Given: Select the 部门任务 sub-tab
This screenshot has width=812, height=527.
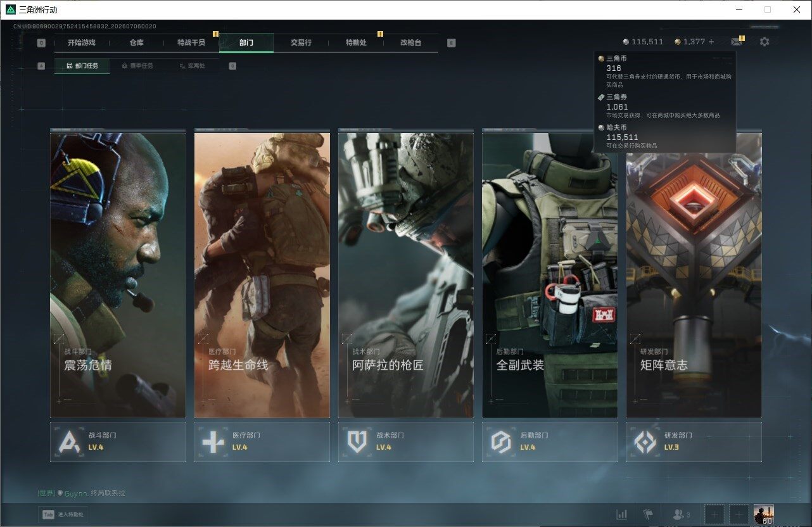Looking at the screenshot, I should coord(82,66).
